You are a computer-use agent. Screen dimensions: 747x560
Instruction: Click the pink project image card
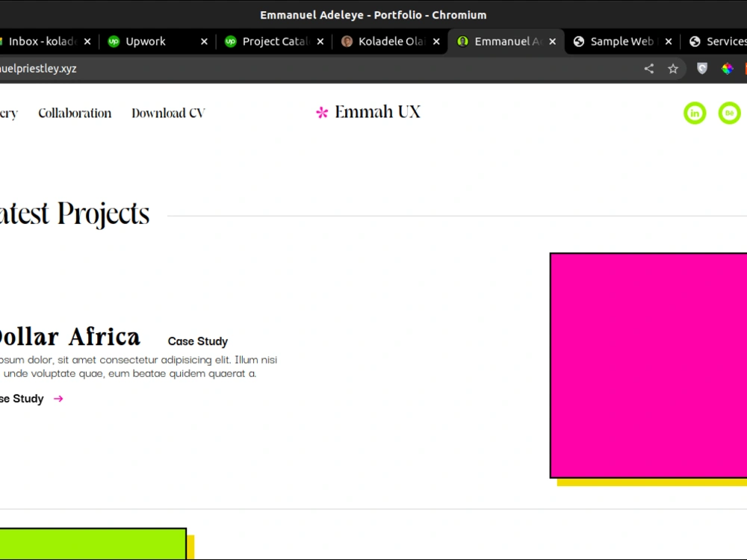pos(648,365)
